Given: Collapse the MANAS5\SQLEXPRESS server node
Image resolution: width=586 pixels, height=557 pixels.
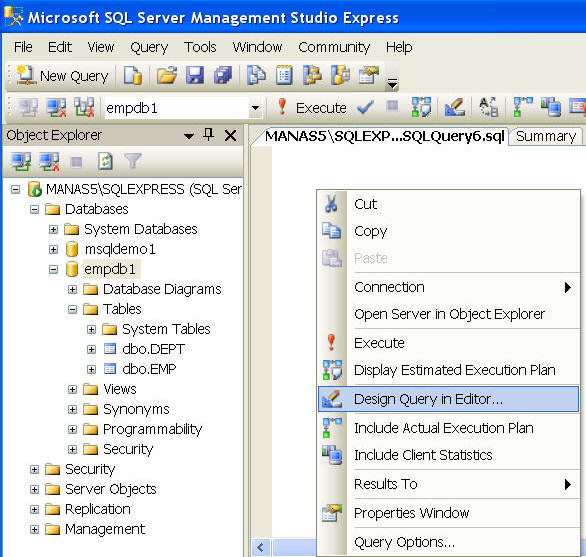Looking at the screenshot, I should pos(15,190).
